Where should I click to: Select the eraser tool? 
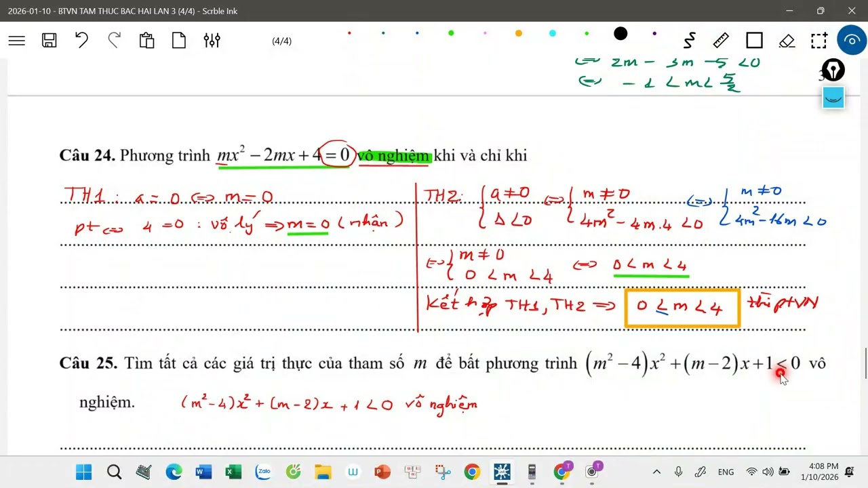pos(787,41)
